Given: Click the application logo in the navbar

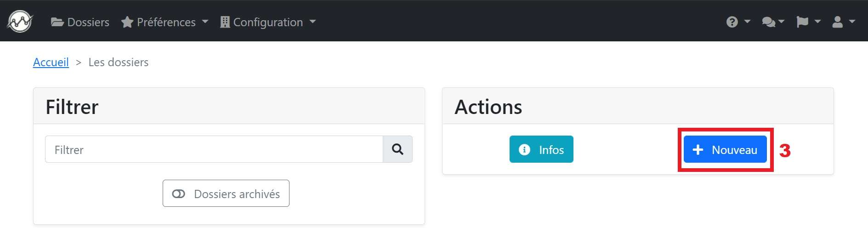Looking at the screenshot, I should click(x=20, y=21).
